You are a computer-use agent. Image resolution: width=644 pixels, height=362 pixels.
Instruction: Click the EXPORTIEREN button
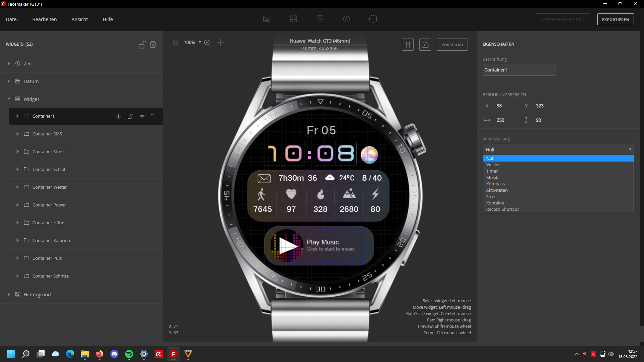[615, 19]
